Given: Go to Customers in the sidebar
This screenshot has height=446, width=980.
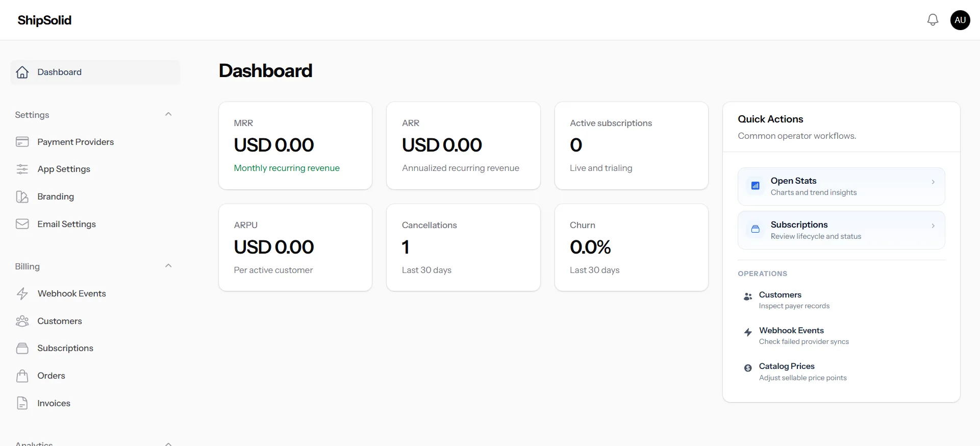Looking at the screenshot, I should (60, 321).
